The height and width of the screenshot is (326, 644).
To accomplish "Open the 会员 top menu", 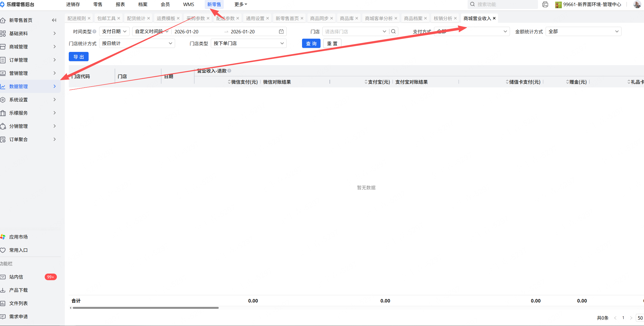I will (x=165, y=5).
